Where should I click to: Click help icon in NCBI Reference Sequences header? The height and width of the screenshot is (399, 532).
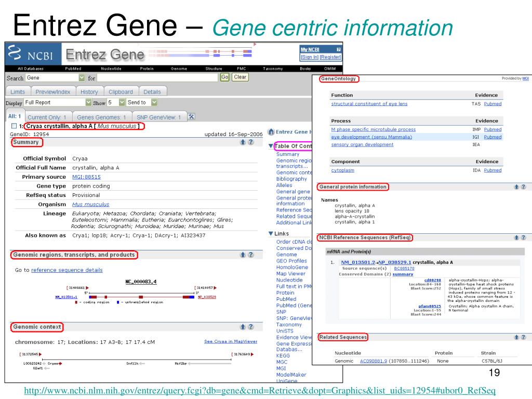click(x=524, y=237)
